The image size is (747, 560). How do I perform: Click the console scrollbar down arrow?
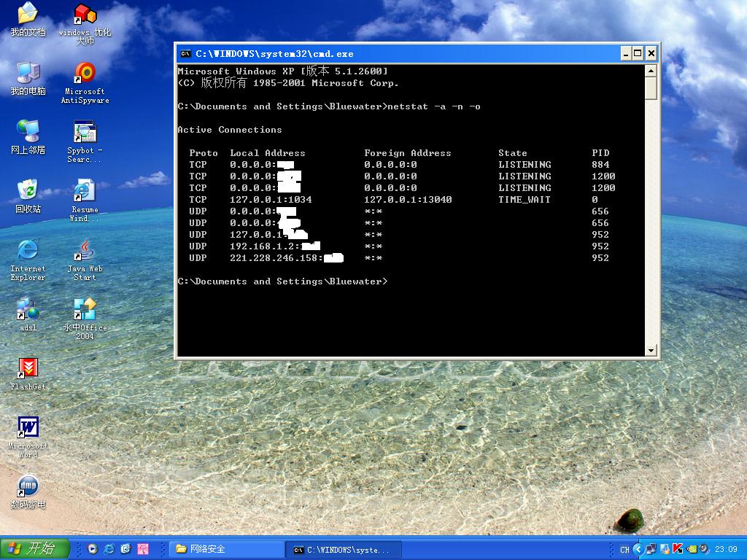click(x=651, y=351)
